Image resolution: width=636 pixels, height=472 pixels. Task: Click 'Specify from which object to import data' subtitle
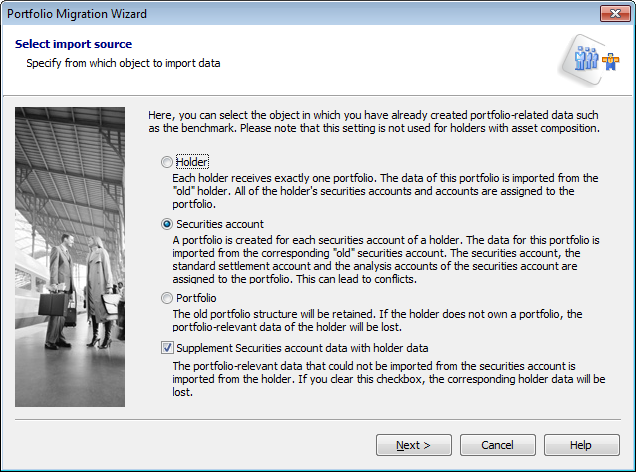[x=123, y=63]
